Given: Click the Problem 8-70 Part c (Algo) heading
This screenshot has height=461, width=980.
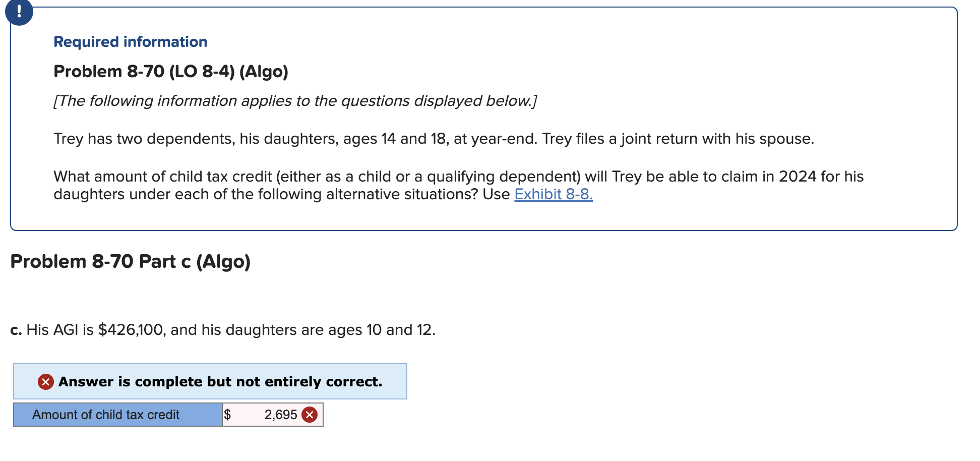Looking at the screenshot, I should [131, 261].
